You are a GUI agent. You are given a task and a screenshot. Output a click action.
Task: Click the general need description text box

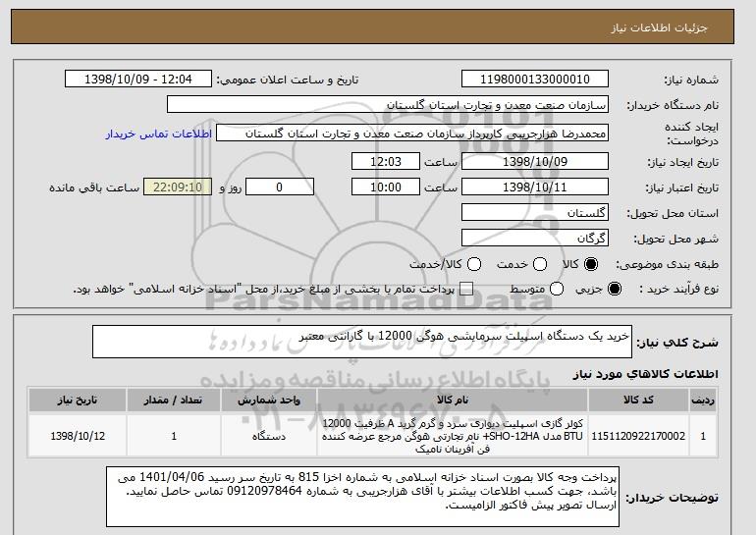coord(362,342)
